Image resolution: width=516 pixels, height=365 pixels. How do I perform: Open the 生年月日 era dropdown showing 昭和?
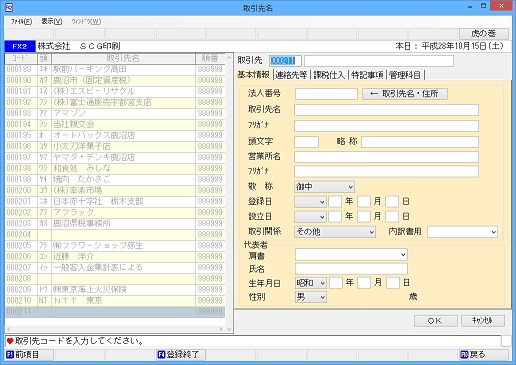[310, 283]
